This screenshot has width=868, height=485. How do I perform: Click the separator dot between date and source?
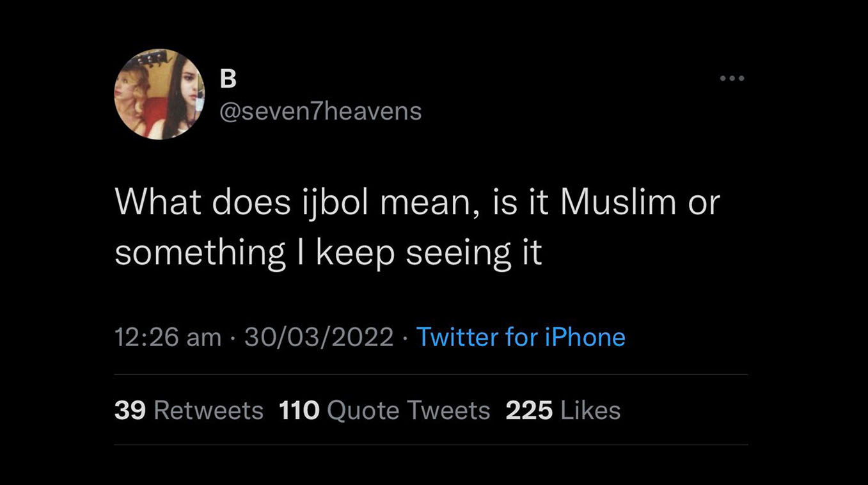(x=406, y=337)
